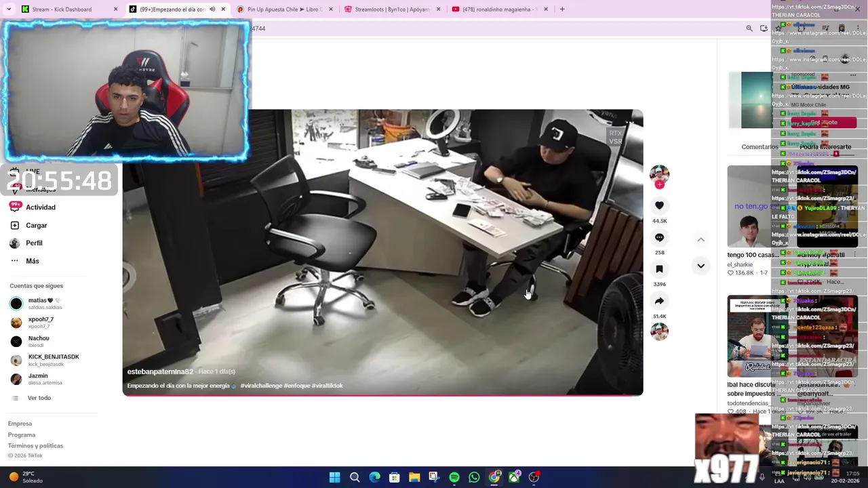Close the Kick Dashboard tab
The image size is (868, 488).
[115, 9]
